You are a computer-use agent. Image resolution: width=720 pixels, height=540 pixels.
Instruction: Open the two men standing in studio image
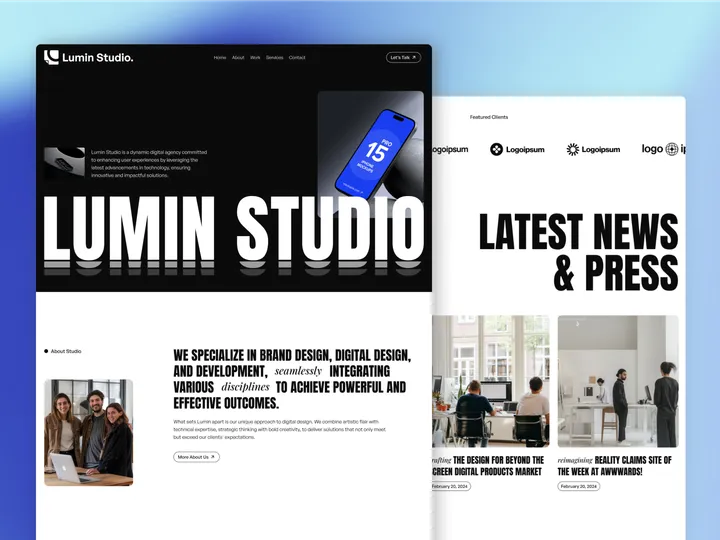click(x=618, y=381)
